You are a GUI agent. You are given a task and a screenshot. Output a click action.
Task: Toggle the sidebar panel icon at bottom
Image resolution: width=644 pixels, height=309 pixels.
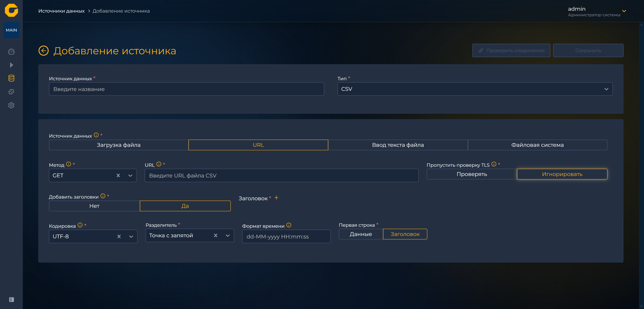(x=12, y=299)
